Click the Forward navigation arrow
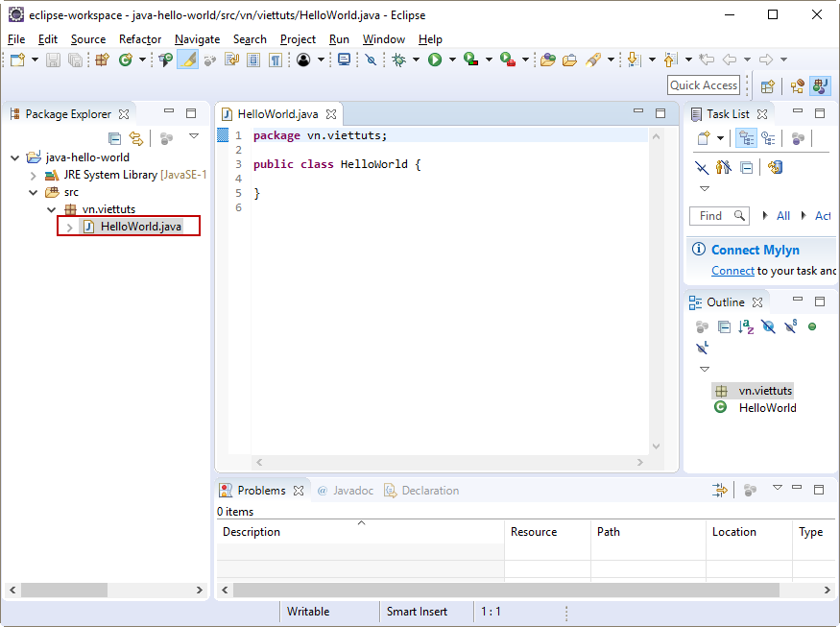This screenshot has height=627, width=840. pyautogui.click(x=766, y=60)
